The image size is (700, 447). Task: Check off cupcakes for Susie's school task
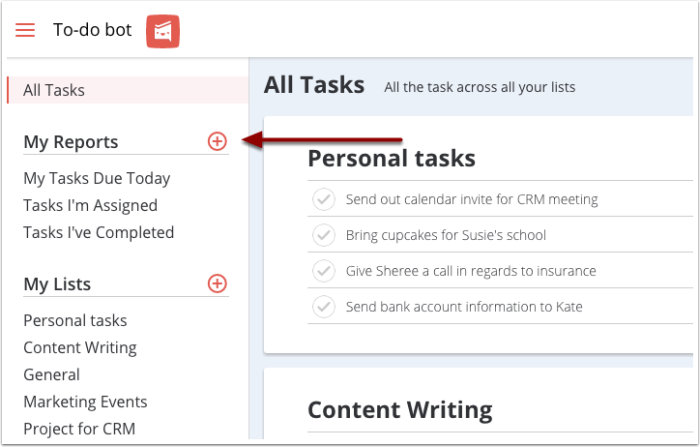(324, 235)
